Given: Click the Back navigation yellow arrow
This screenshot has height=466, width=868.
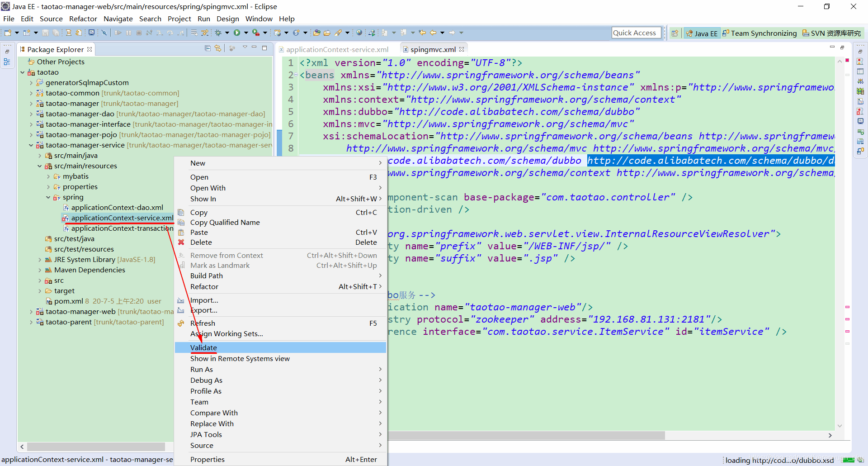Looking at the screenshot, I should click(433, 33).
